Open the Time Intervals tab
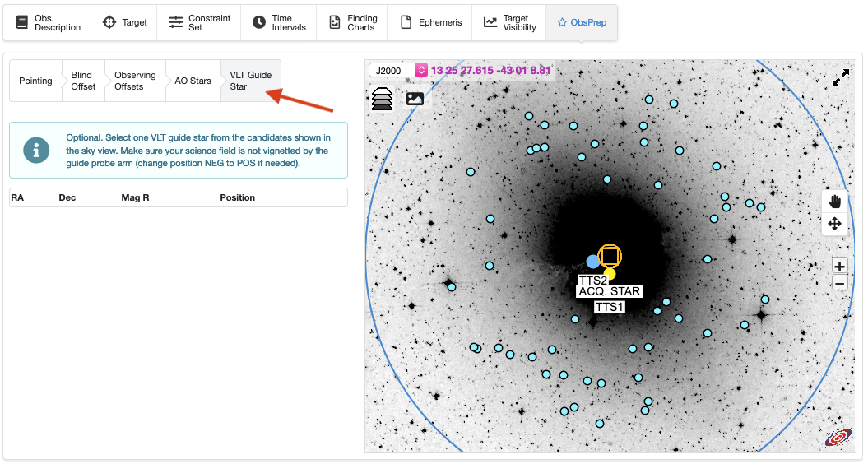868x464 pixels. pyautogui.click(x=279, y=23)
